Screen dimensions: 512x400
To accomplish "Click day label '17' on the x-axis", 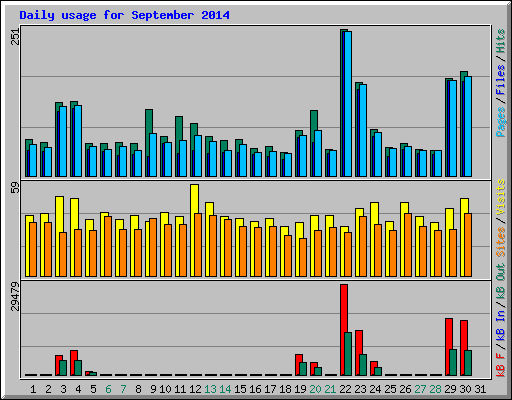I will click(270, 389).
